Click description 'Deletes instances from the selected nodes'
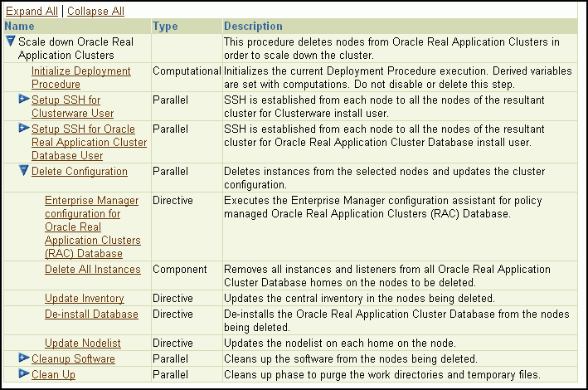Screen dimensions: 588x390 [x=384, y=178]
